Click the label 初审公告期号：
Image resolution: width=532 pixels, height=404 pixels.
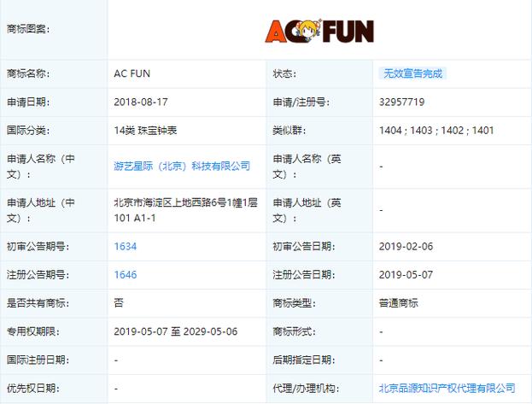(38, 247)
